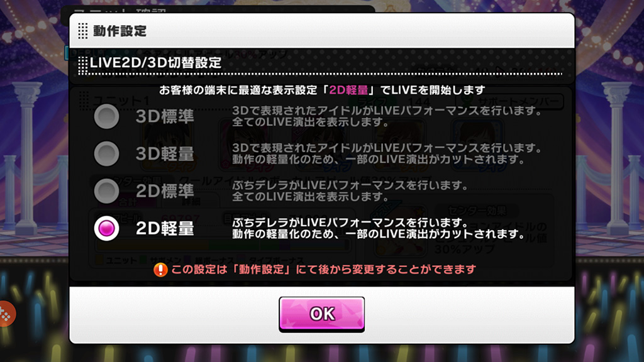
Task: Click the selected 2D軽量 pink radio button
Action: point(107,229)
